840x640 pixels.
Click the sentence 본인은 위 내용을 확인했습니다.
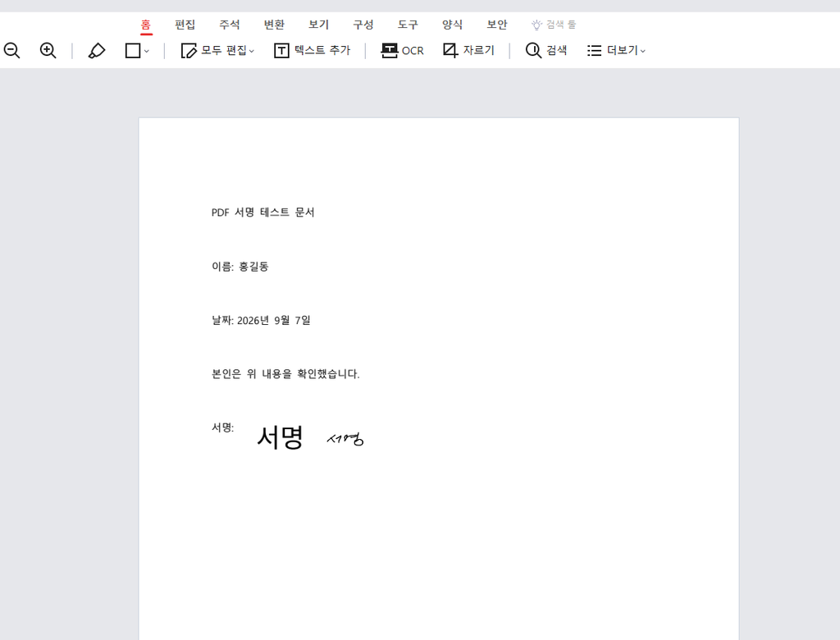[x=285, y=374]
